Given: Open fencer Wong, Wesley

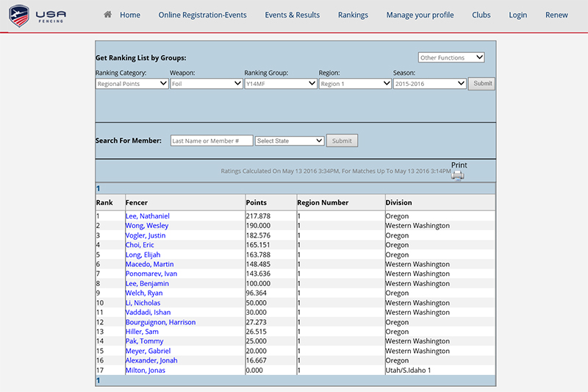Looking at the screenshot, I should pos(146,226).
